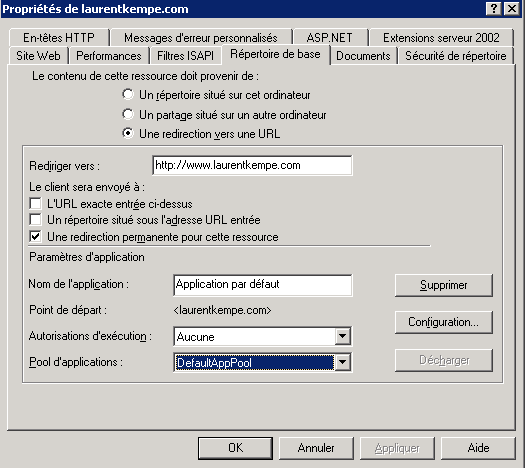
Task: Cancel with the Annuler button
Action: click(x=316, y=448)
